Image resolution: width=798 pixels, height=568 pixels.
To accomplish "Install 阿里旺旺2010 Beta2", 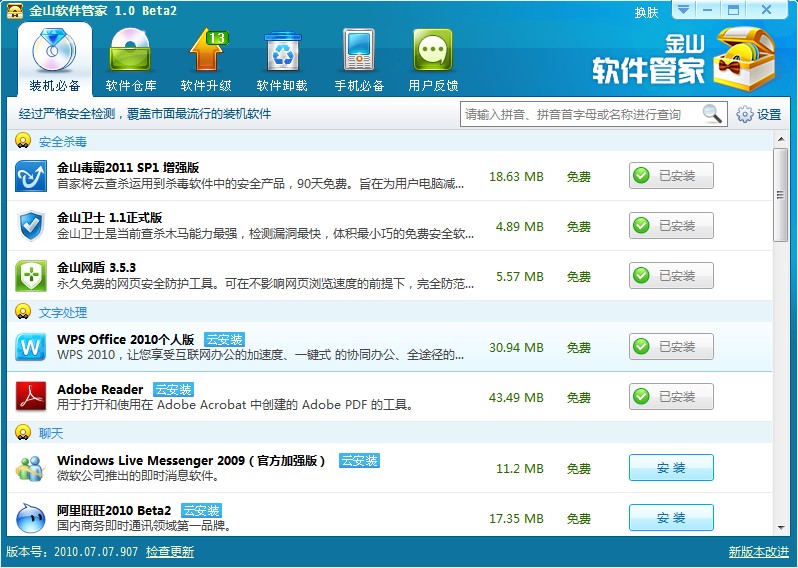I will click(x=670, y=518).
